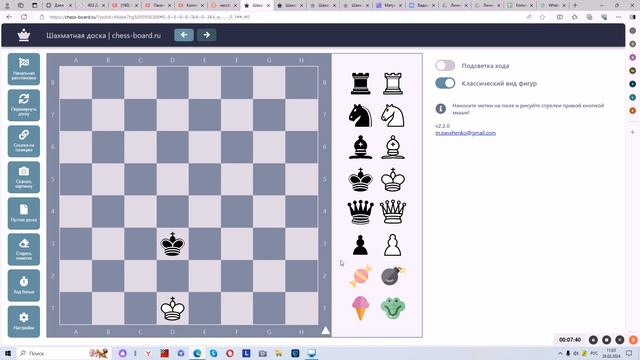Show hidden system tray icons
This screenshot has width=640, height=360.
pos(560,353)
